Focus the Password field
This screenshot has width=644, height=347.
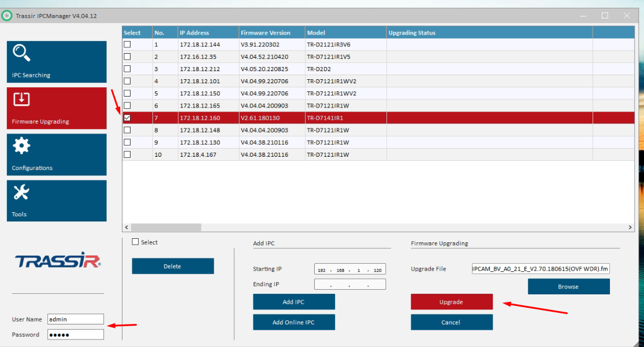pos(76,335)
